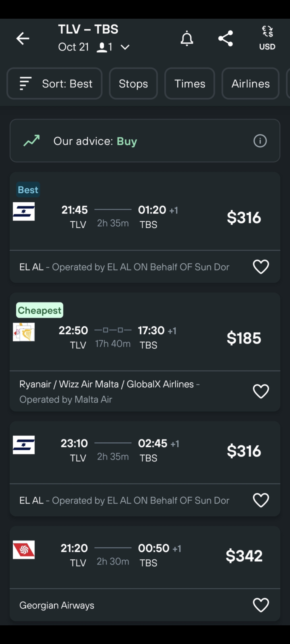Tap the share icon
This screenshot has height=644, width=290.
[225, 38]
